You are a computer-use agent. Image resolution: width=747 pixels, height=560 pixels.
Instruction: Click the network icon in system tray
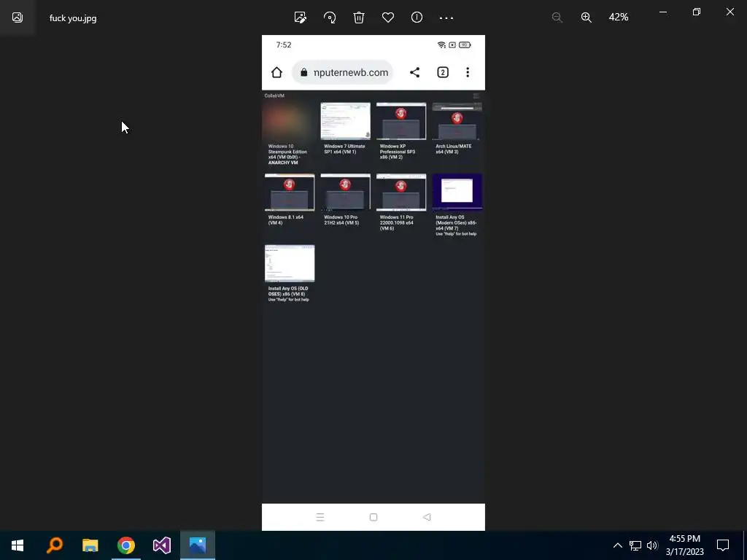pyautogui.click(x=635, y=545)
